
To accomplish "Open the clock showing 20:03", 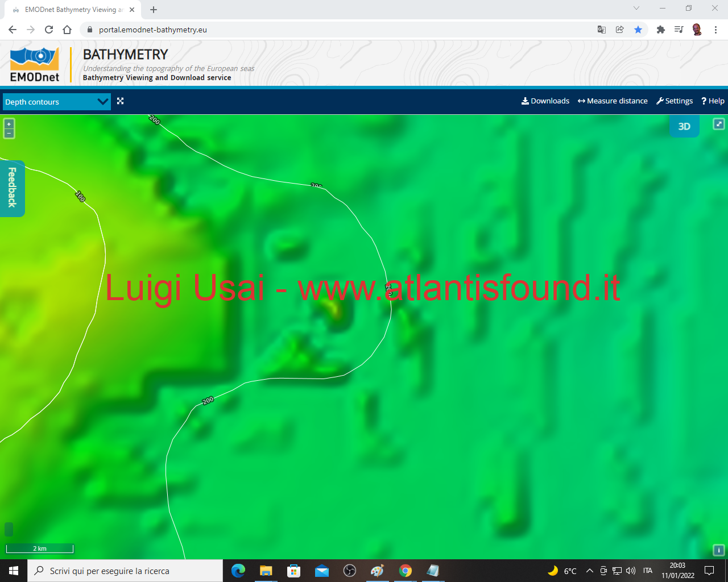I will (x=677, y=571).
